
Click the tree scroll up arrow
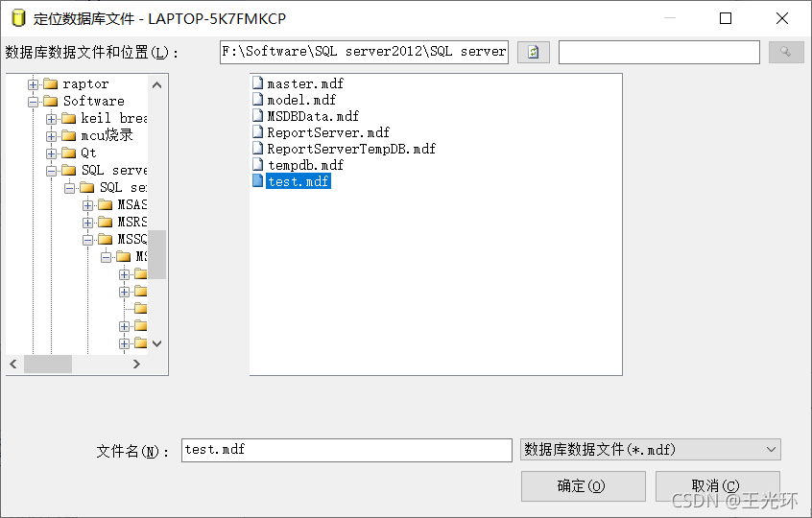tap(156, 84)
